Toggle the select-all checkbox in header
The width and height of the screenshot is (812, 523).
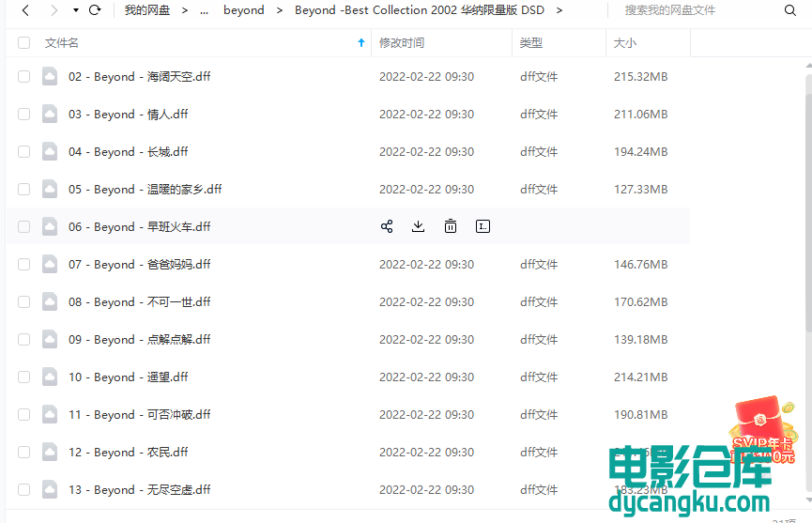(23, 43)
